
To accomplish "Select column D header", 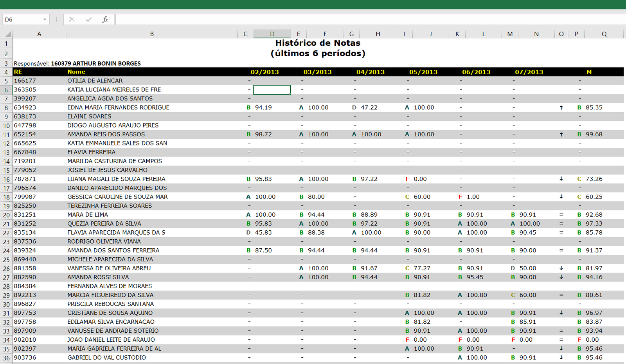I will click(272, 34).
